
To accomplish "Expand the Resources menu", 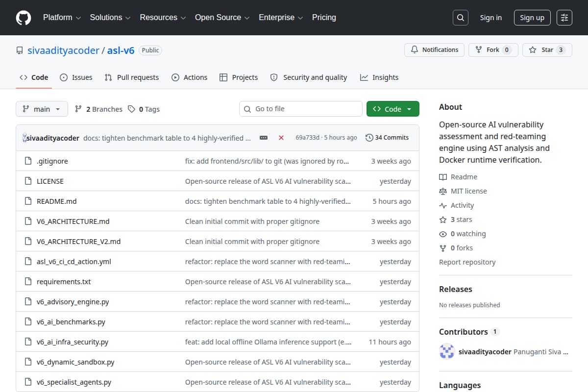I will coord(163,18).
